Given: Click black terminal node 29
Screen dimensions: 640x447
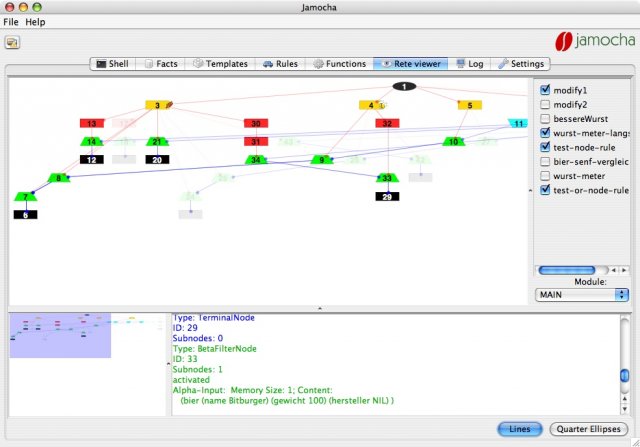Looking at the screenshot, I should click(387, 196).
